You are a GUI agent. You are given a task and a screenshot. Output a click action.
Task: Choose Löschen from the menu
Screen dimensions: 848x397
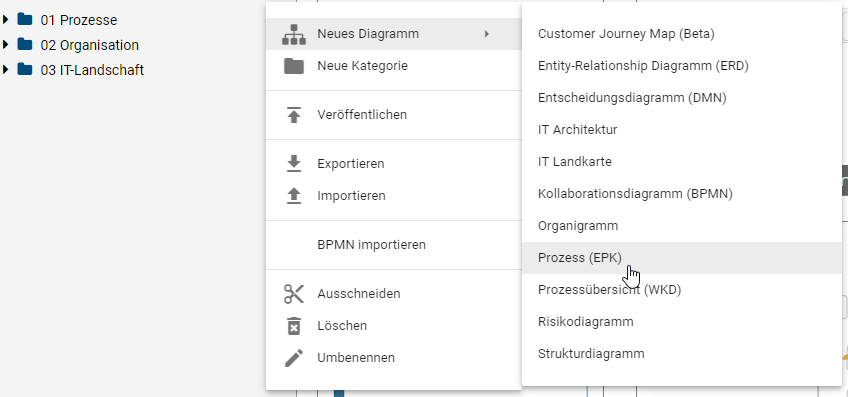coord(394,326)
